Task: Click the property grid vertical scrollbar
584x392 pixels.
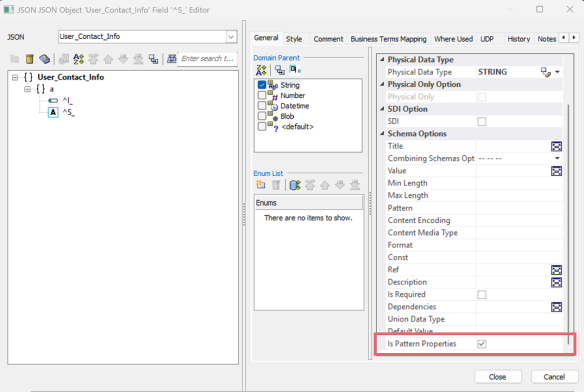Action: pyautogui.click(x=568, y=224)
